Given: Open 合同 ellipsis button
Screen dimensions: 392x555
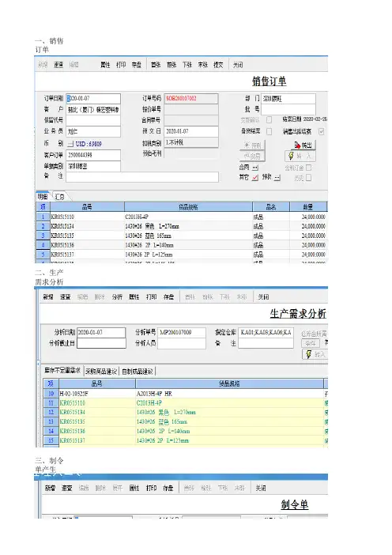Looking at the screenshot, I should (x=255, y=168).
